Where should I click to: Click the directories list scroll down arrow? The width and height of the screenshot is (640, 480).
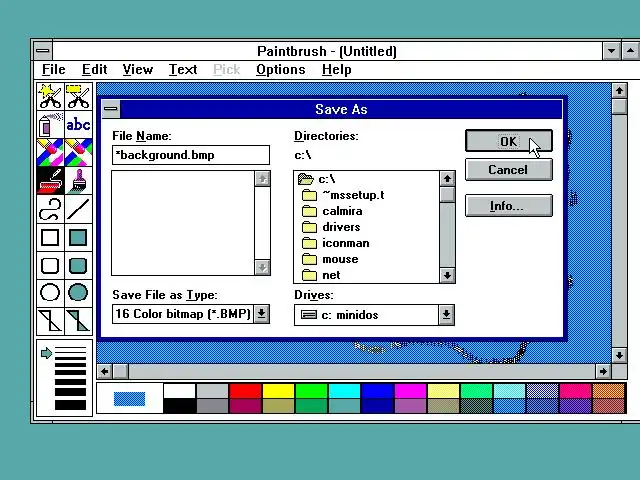tap(447, 275)
